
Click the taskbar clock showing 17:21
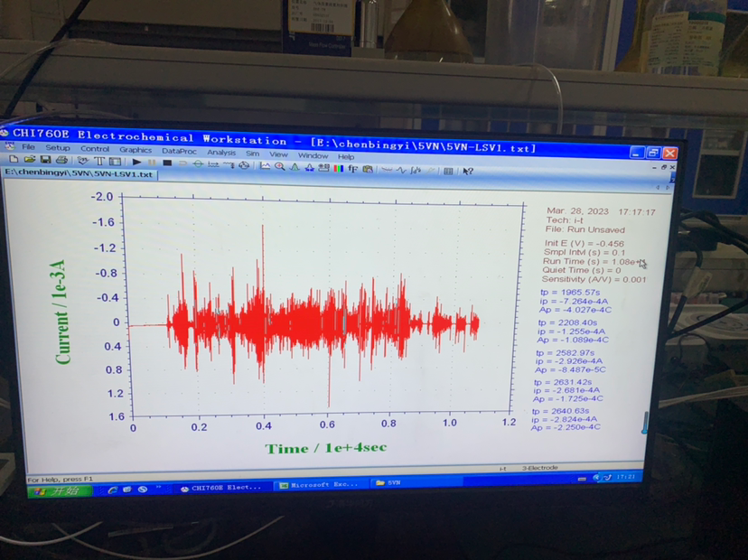[x=625, y=477]
